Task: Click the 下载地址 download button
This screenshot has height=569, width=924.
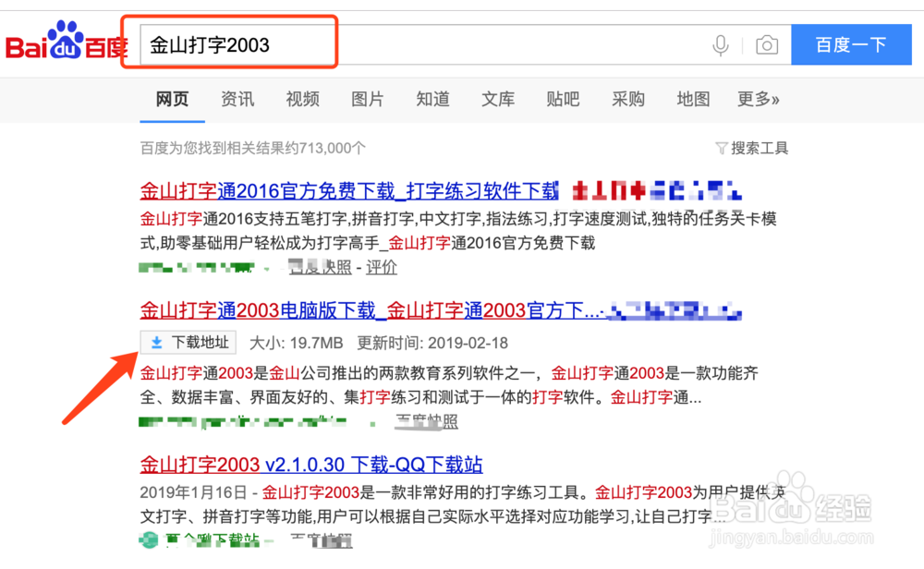Action: [188, 342]
